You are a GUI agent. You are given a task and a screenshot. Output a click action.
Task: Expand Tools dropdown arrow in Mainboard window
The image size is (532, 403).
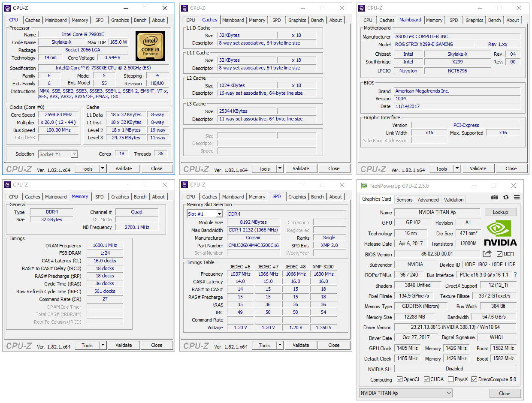[x=457, y=168]
